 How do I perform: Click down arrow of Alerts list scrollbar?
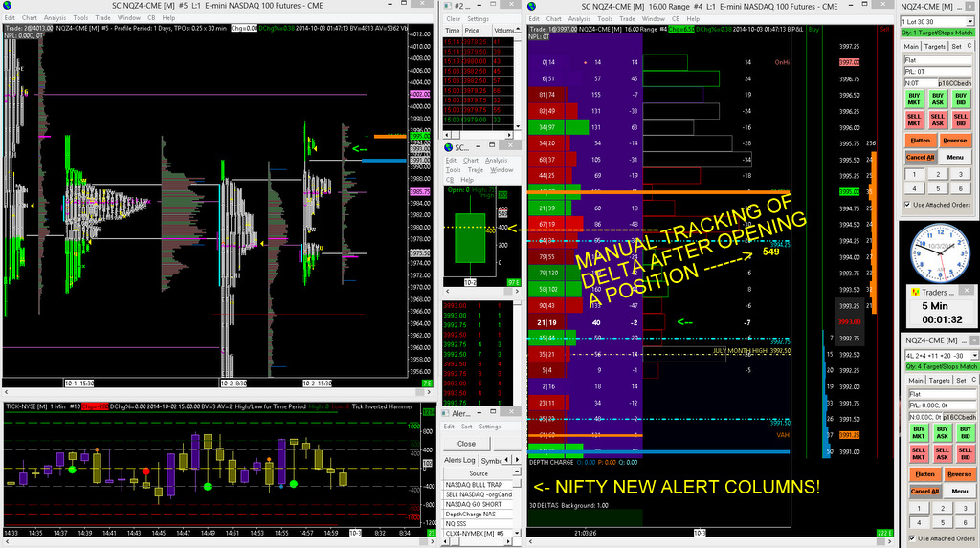pyautogui.click(x=517, y=533)
